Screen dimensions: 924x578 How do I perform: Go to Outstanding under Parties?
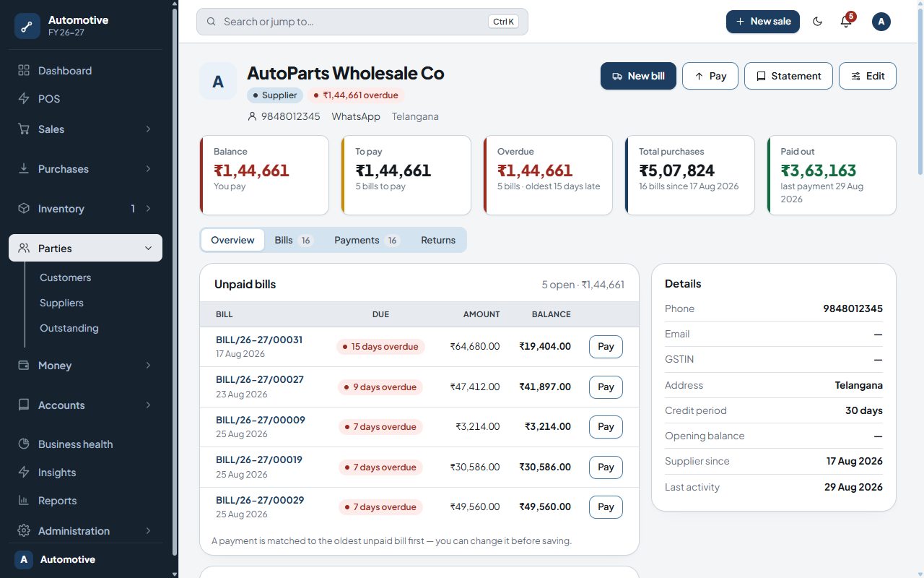(69, 328)
